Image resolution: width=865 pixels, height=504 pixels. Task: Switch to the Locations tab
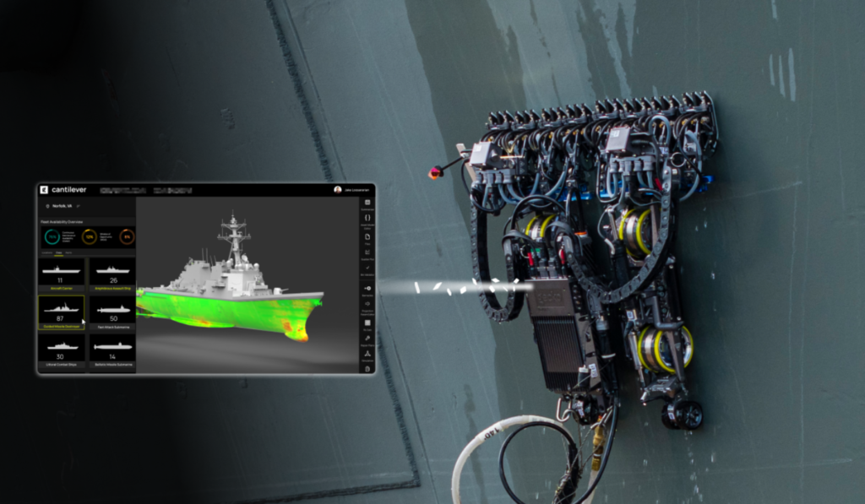pos(46,252)
